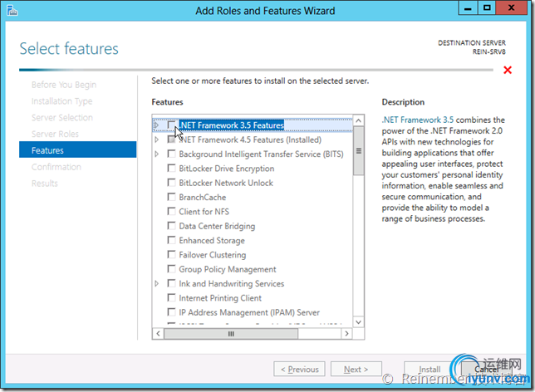Click the features list scroll down arrow
Screen dimensions: 535x392
(358, 321)
